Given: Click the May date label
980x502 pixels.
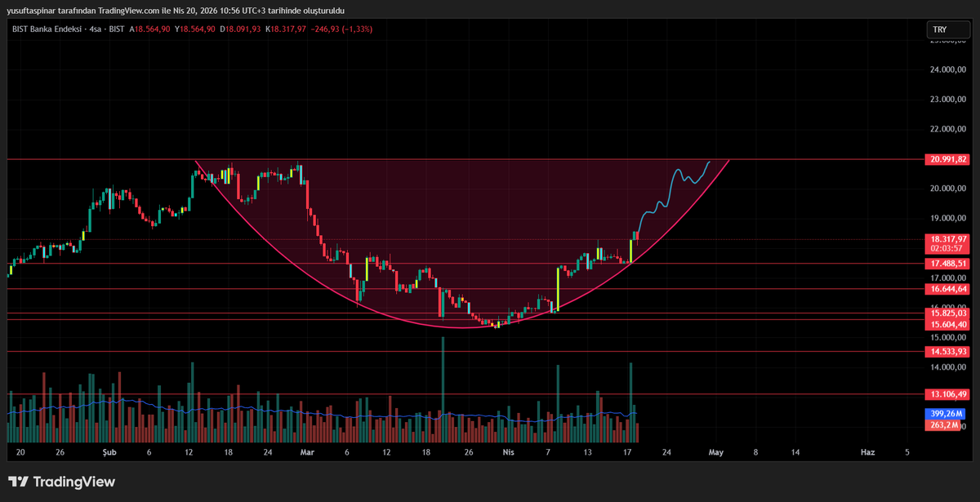Looking at the screenshot, I should click(x=715, y=451).
